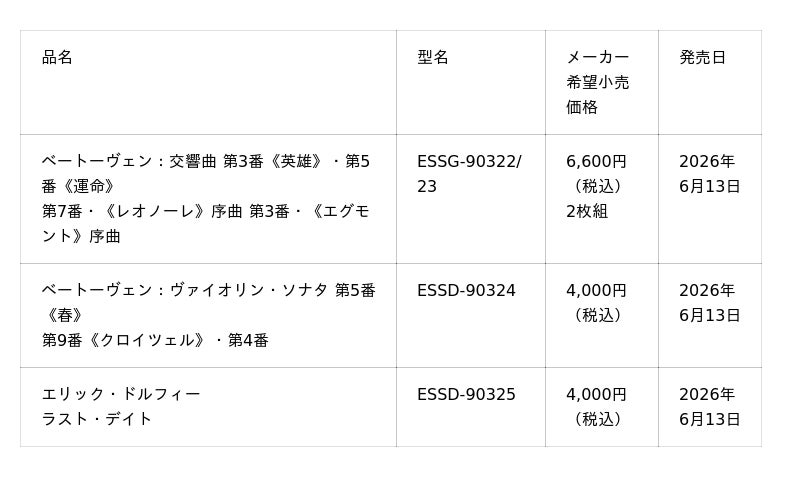Click the release date in the ESSD-90324 row
The width and height of the screenshot is (800, 477).
709,303
